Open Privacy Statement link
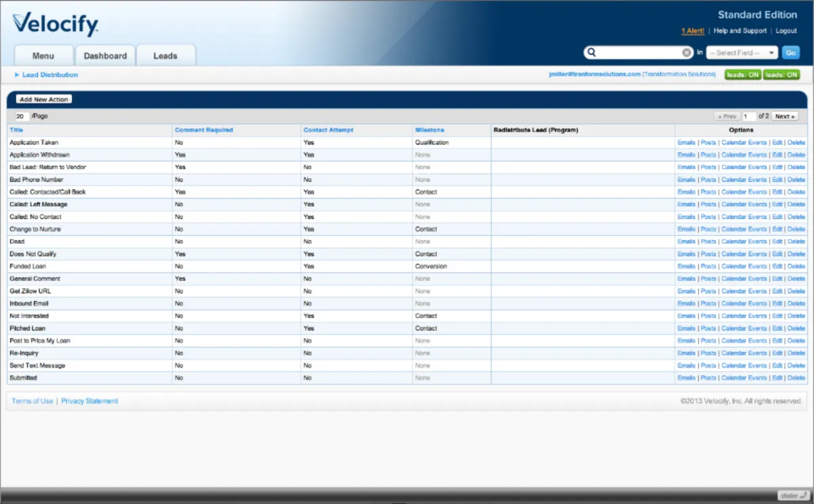This screenshot has width=814, height=504. tap(90, 401)
